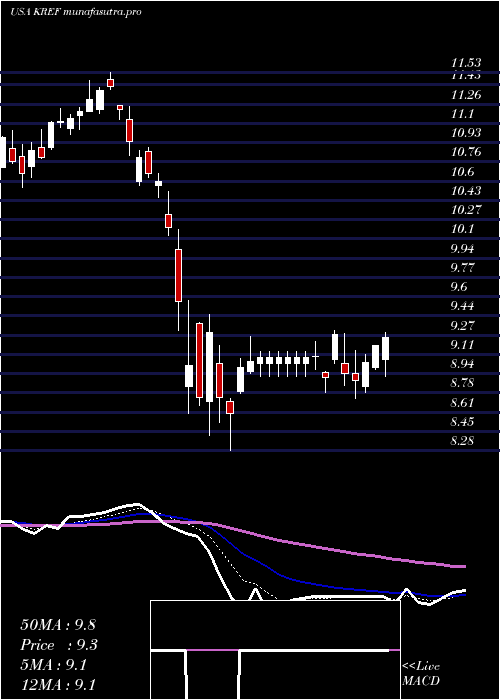Image resolution: width=500 pixels, height=700 pixels.
Task: Click the 9.44 price axis label
Action: point(462,306)
